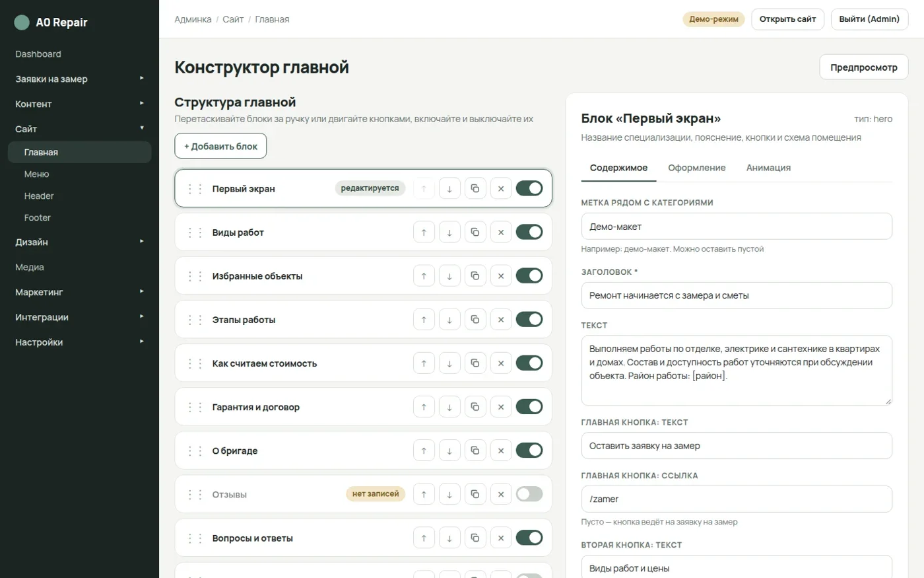Toggle the Избранные объекты block off
This screenshot has height=578, width=924.
click(x=529, y=275)
